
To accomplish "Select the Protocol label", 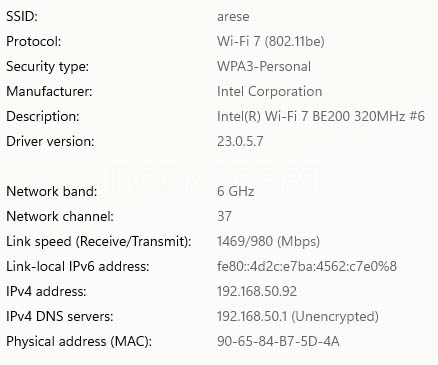I will [x=34, y=41].
